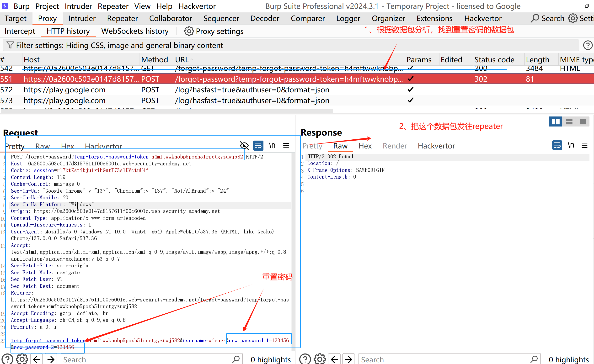Click the request search magnifier icon
This screenshot has height=364, width=594.
[x=236, y=359]
